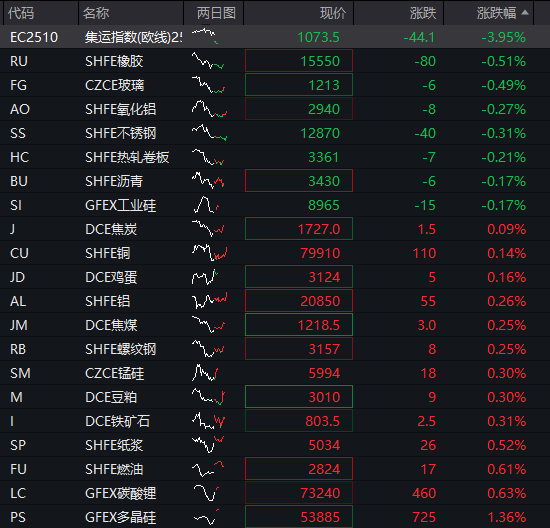Click the 20850 price cell
Viewport: 550px width, 528px height.
(299, 301)
